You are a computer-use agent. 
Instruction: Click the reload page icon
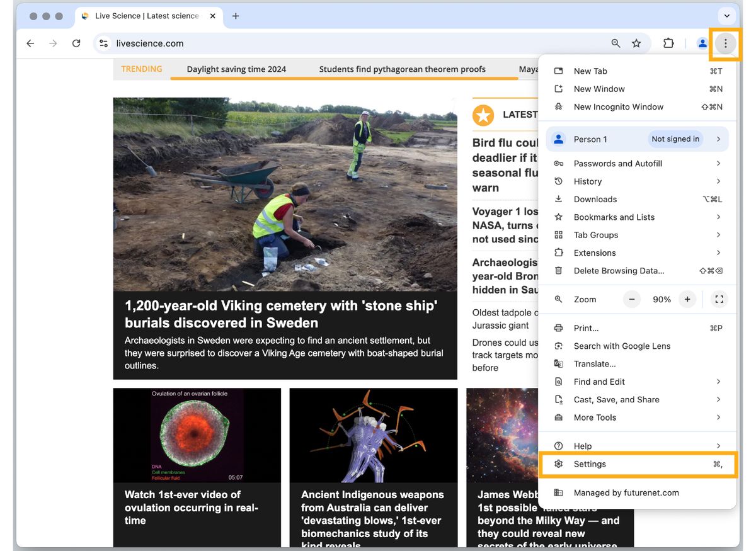(76, 43)
